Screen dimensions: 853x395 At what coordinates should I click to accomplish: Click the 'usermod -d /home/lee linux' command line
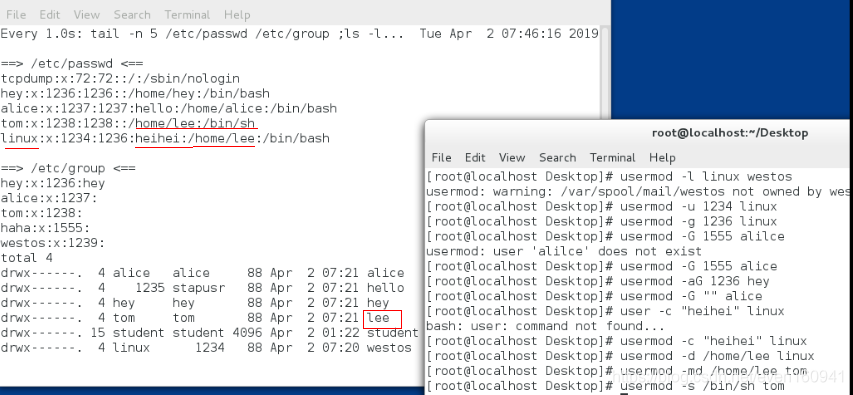pyautogui.click(x=620, y=356)
